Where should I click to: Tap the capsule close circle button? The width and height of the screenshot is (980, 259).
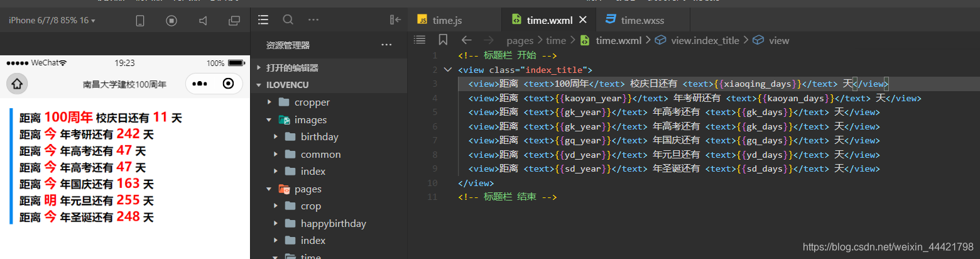pyautogui.click(x=229, y=84)
